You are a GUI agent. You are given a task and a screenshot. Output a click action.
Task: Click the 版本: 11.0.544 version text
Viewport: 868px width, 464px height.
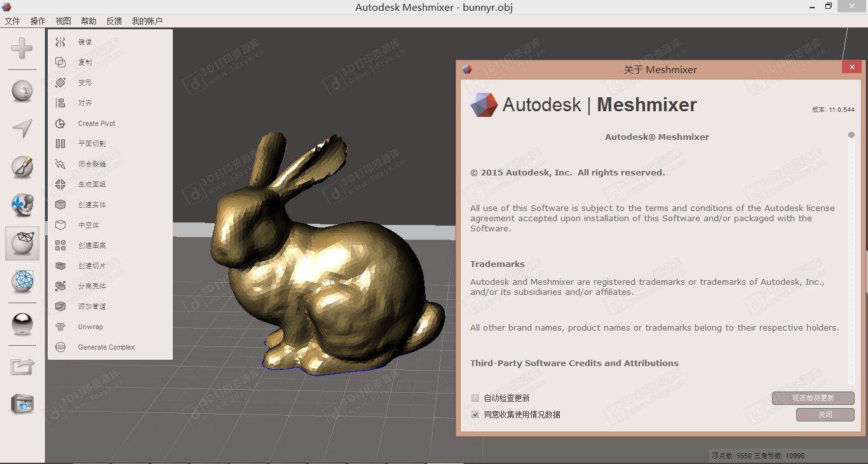(x=833, y=109)
